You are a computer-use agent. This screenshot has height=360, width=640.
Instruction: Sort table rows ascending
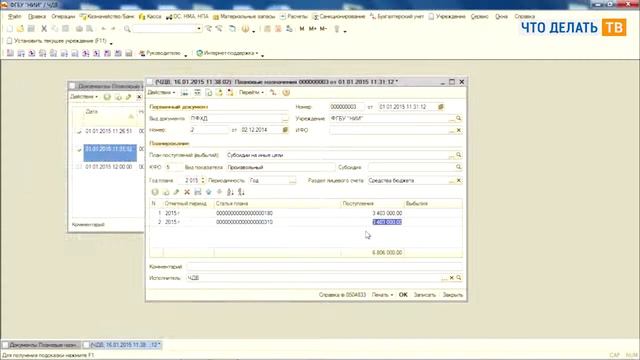point(230,192)
